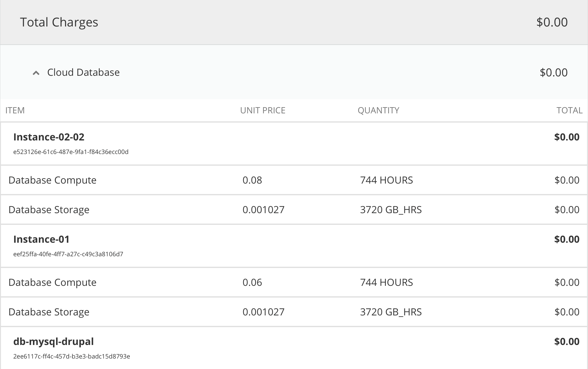The image size is (588, 369).
Task: Select the Instance-01 entry
Action: coord(41,239)
